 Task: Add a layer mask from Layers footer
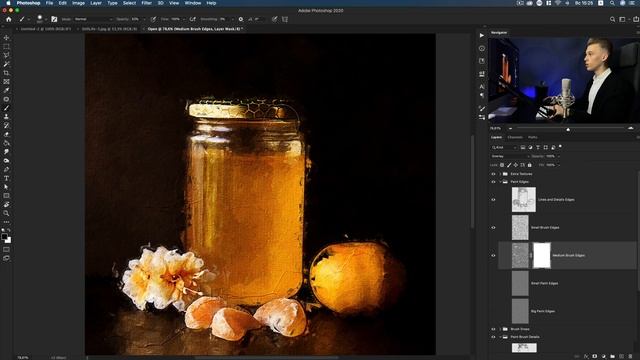[x=595, y=357]
